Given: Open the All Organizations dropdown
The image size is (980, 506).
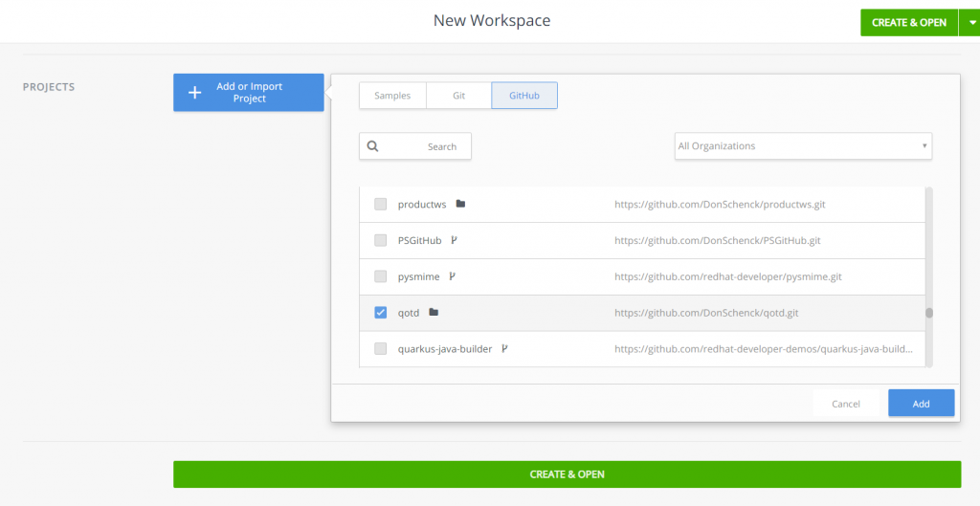Looking at the screenshot, I should pyautogui.click(x=803, y=146).
